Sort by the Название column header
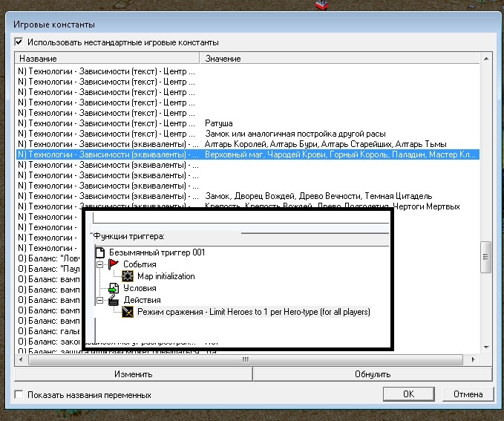 coord(107,59)
